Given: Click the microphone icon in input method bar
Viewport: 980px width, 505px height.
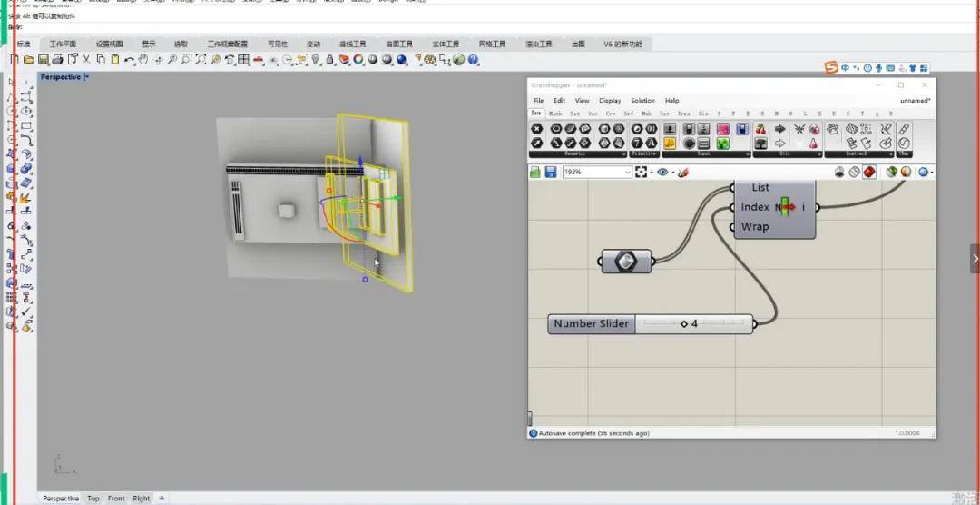Looking at the screenshot, I should [x=878, y=67].
